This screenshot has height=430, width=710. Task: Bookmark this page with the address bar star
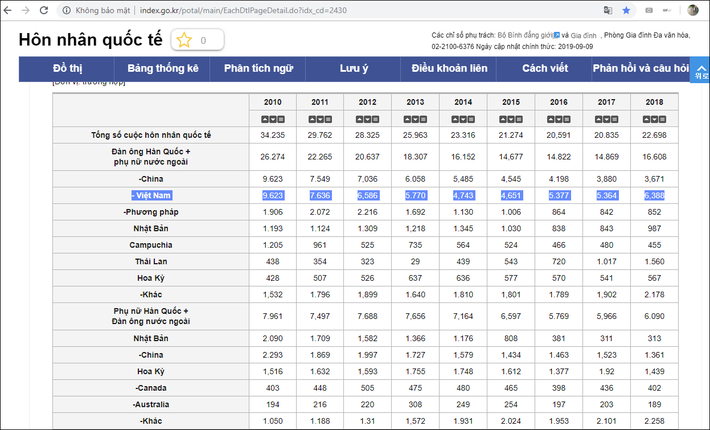626,10
